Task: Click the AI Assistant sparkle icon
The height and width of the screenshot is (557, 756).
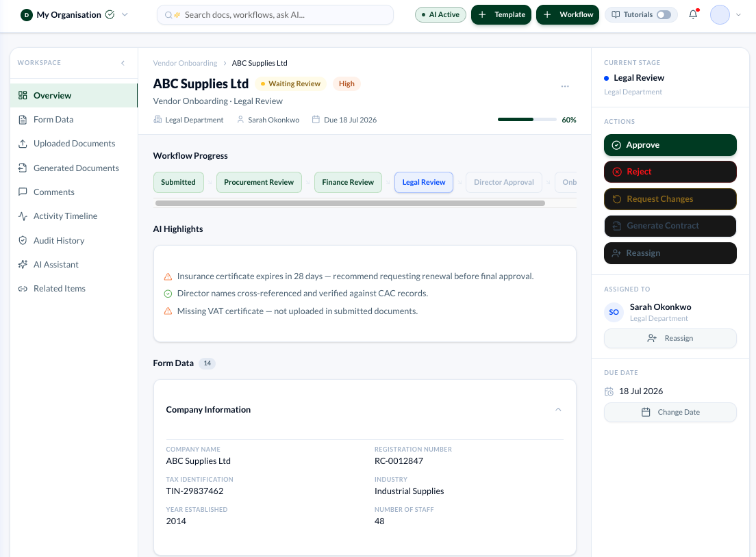Action: click(23, 265)
